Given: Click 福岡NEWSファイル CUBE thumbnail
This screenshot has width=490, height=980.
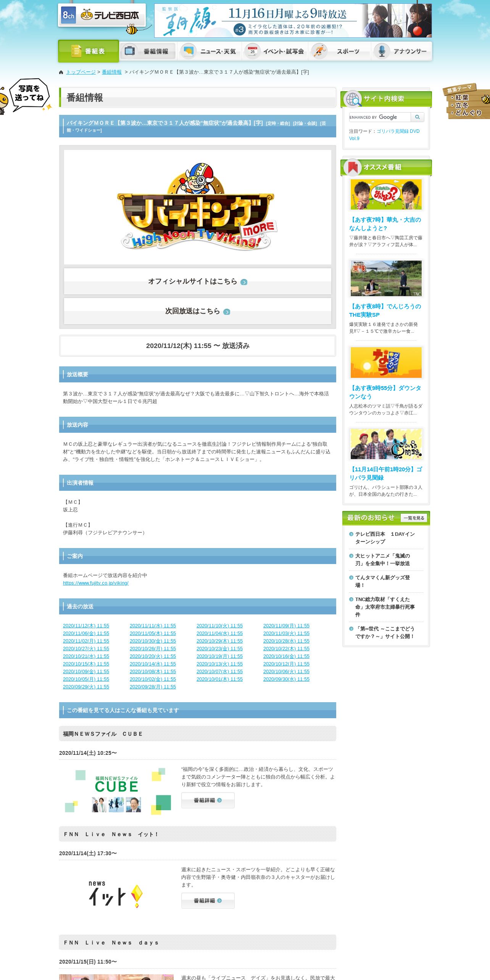Looking at the screenshot, I should pos(116,790).
